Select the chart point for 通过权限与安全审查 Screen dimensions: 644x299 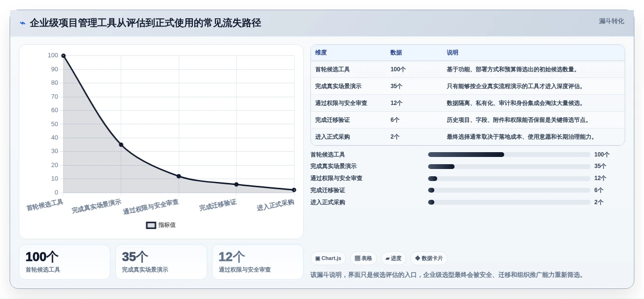pos(179,176)
